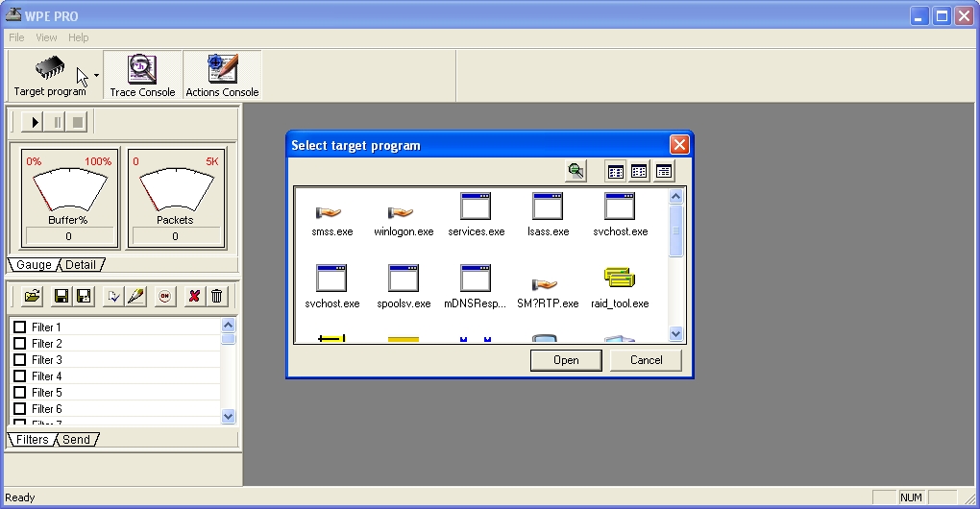Click the trash can filter icon

click(x=217, y=296)
